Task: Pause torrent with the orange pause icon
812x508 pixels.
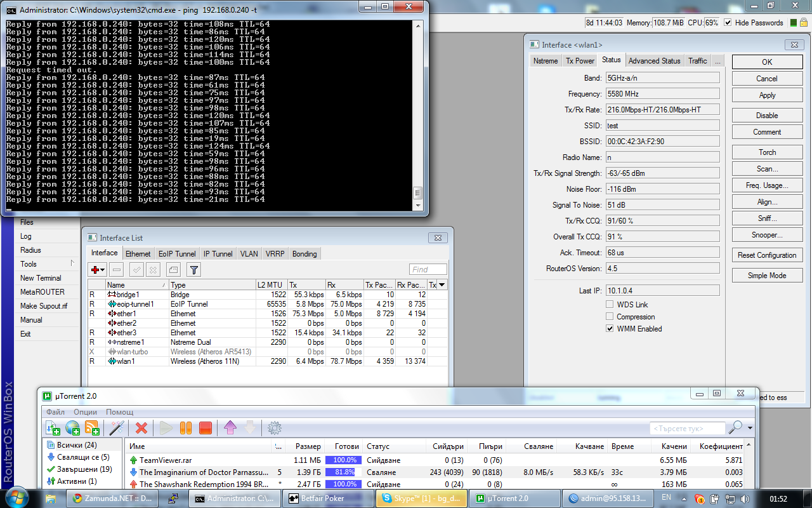Action: [186, 428]
